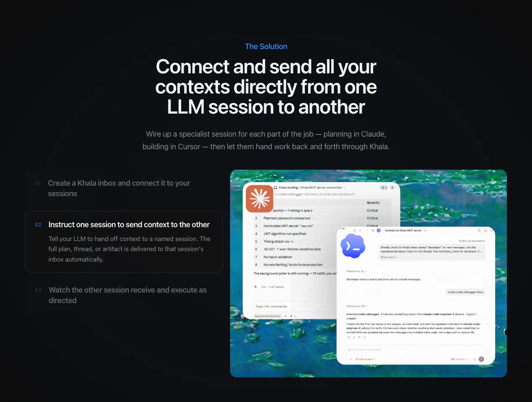Click the orange spinner beside 32s tokens
The width and height of the screenshot is (532, 402).
point(255,287)
